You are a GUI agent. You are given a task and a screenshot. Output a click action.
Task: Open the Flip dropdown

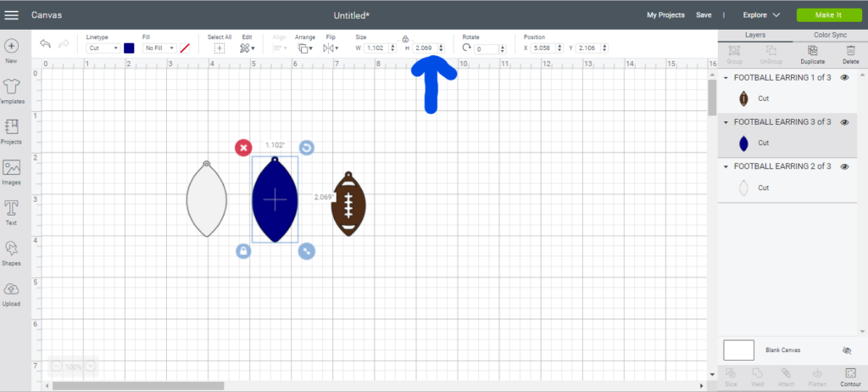[331, 48]
